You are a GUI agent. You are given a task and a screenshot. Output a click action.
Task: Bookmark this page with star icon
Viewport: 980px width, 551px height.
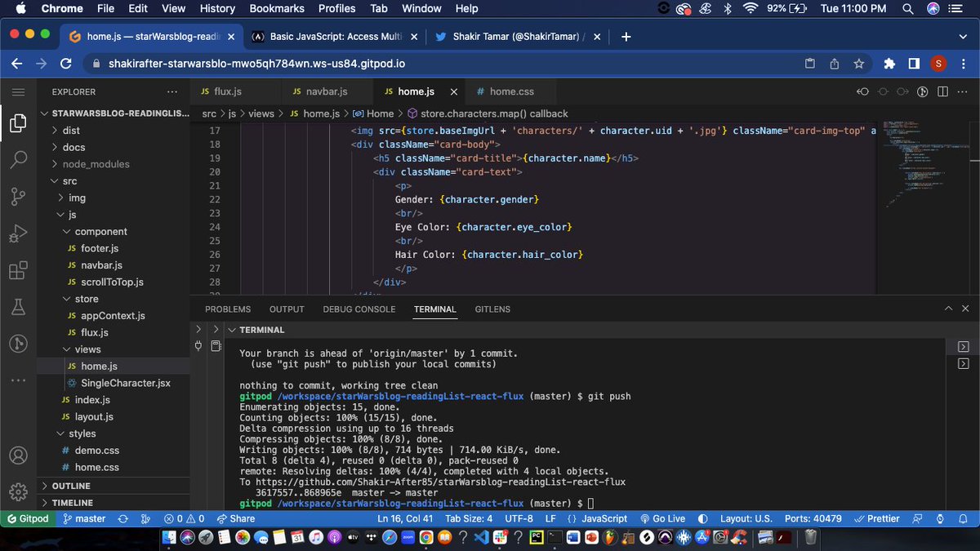coord(858,63)
